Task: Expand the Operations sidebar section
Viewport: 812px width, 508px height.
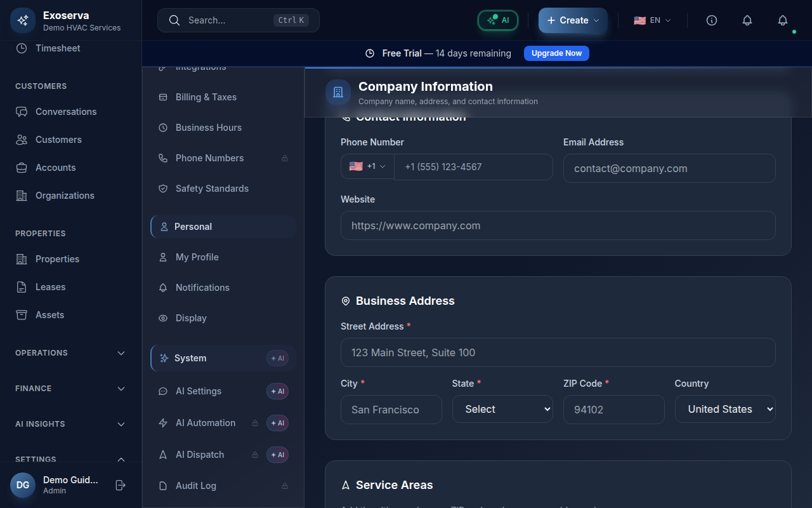Action: pos(70,353)
